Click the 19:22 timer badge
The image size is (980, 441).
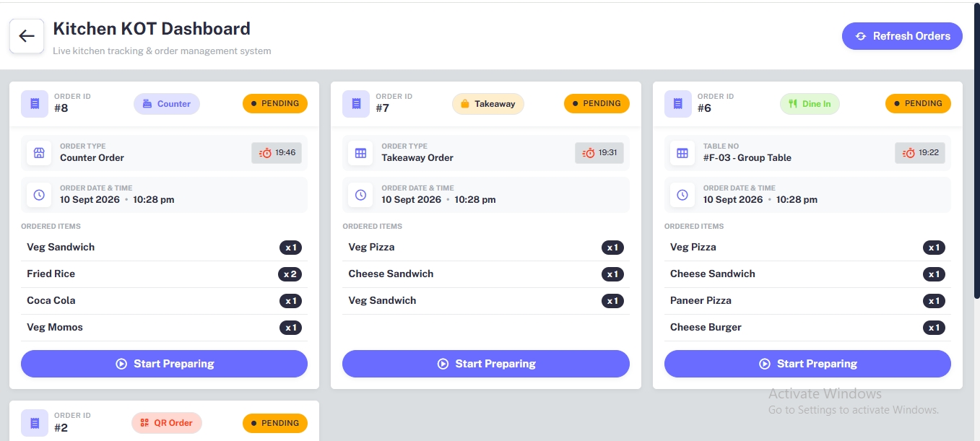point(920,153)
